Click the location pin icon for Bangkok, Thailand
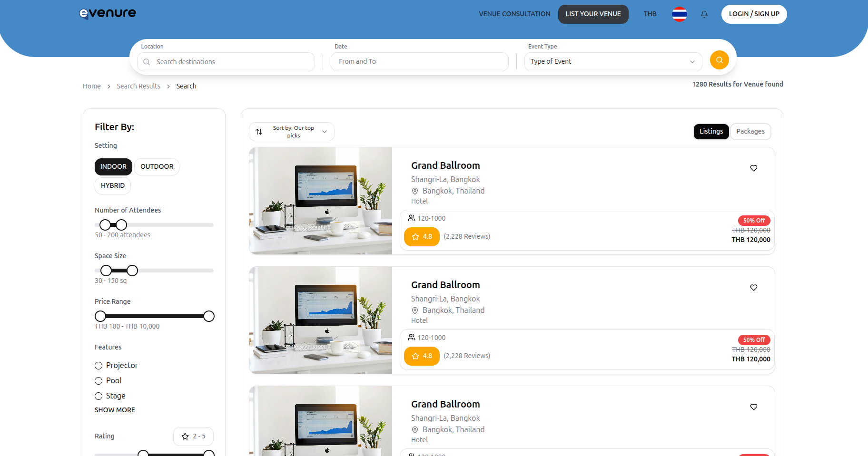Viewport: 868px width, 456px height. click(x=414, y=191)
